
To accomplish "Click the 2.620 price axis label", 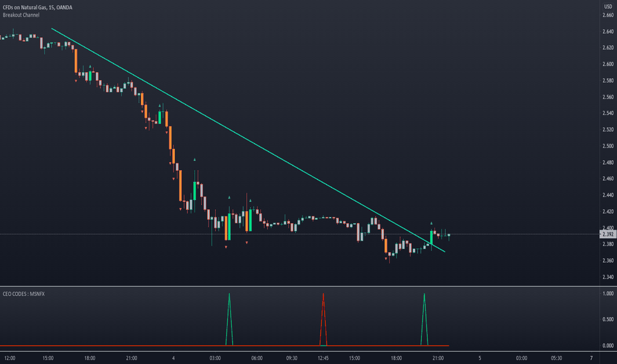I will tap(608, 48).
